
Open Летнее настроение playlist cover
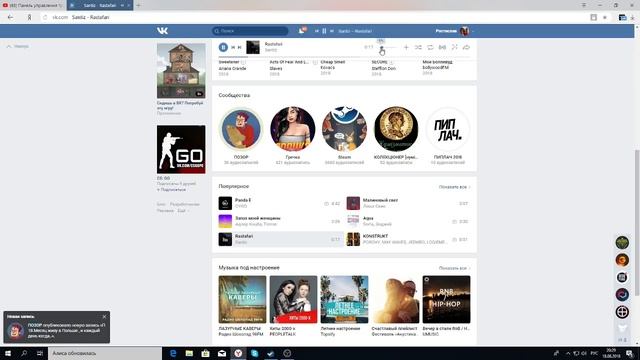click(x=344, y=299)
